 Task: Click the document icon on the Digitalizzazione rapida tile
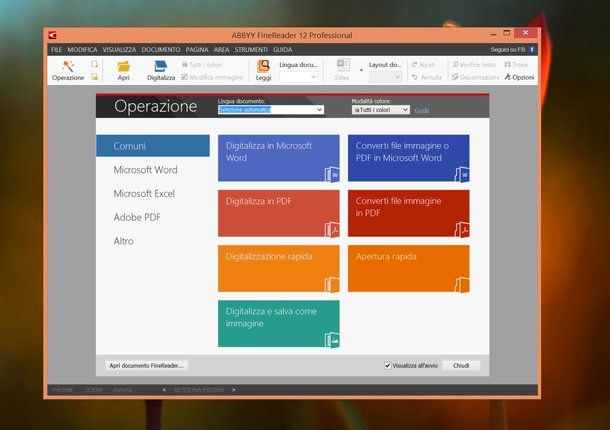[332, 285]
